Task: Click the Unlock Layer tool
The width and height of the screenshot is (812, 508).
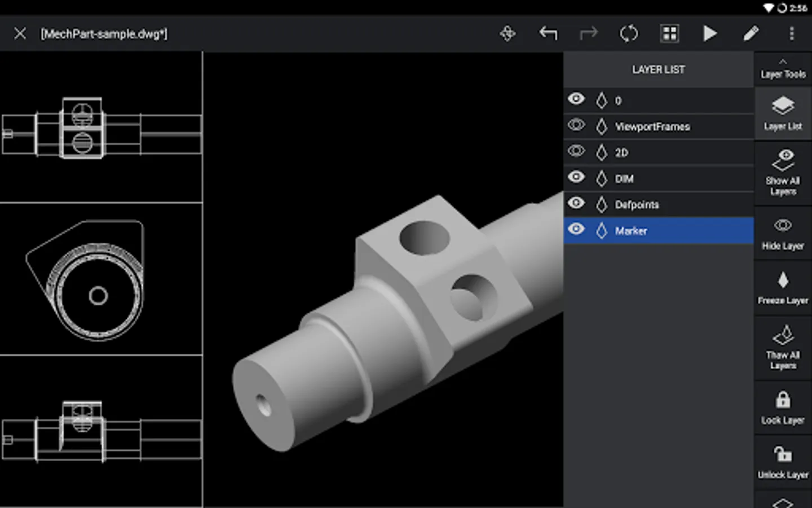Action: 783,462
